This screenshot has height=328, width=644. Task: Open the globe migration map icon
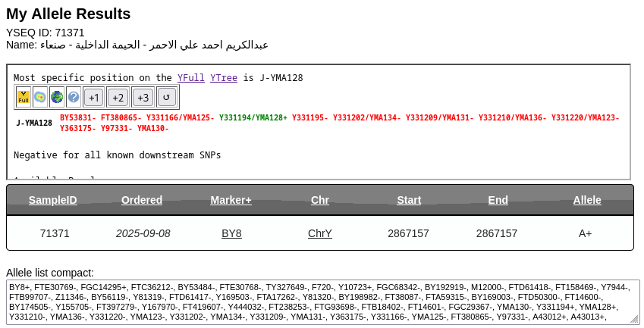pos(57,97)
